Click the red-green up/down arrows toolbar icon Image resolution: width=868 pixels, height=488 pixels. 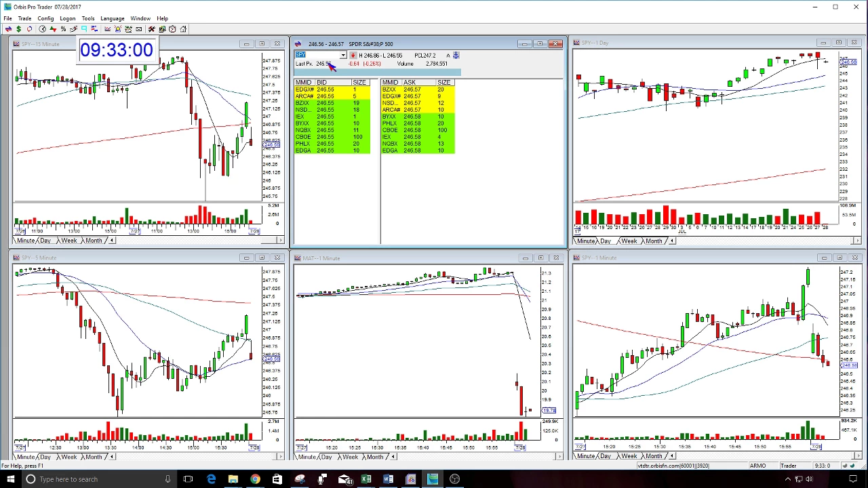[x=53, y=28]
